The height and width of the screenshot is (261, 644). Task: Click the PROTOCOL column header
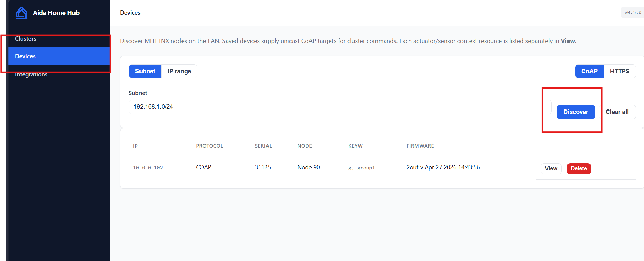click(x=210, y=146)
